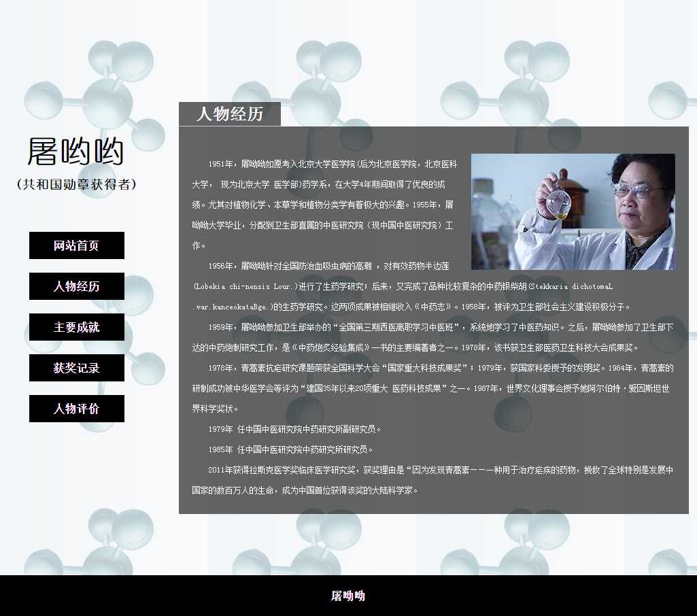Click the 屠呦呦 text in footer bar

348,596
